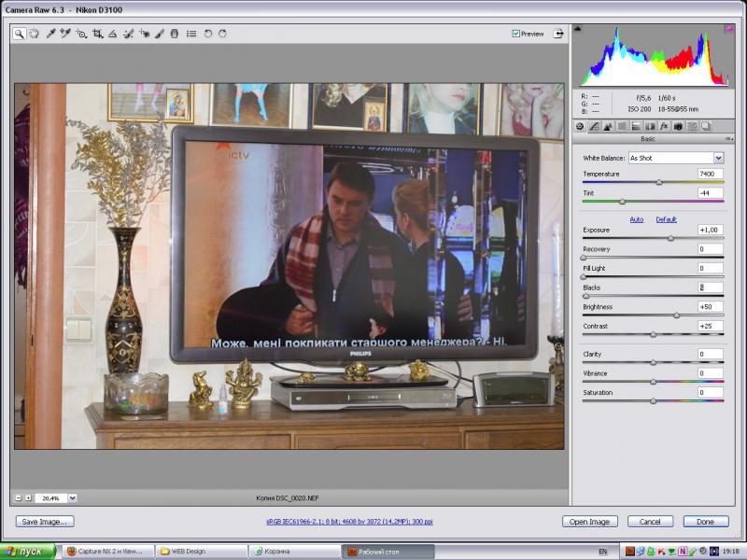Open the zoom level dropdown
This screenshot has width=747, height=560.
point(73,498)
